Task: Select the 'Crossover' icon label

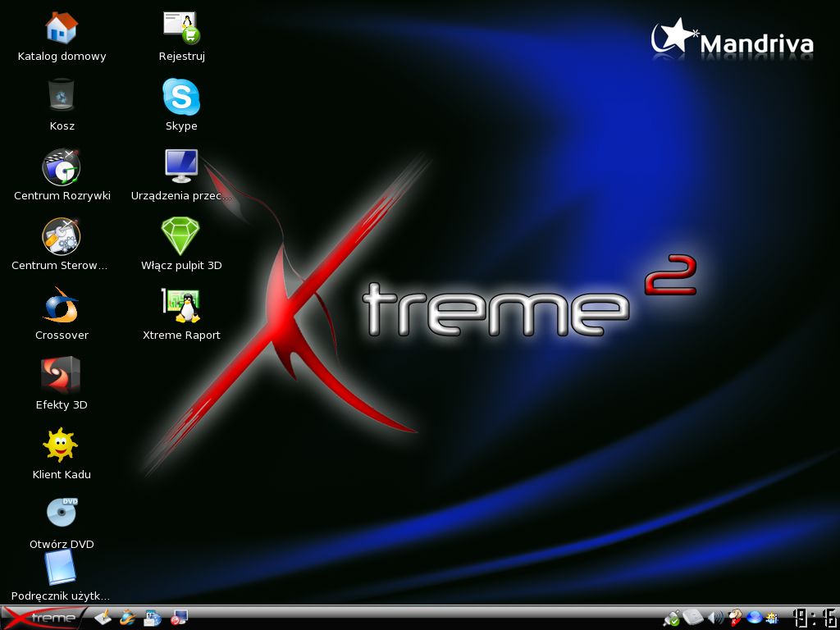Action: (x=62, y=336)
